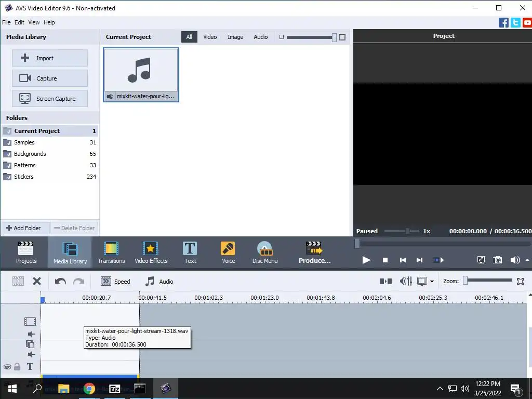The image size is (532, 399).
Task: Stop preview playback
Action: 385,260
